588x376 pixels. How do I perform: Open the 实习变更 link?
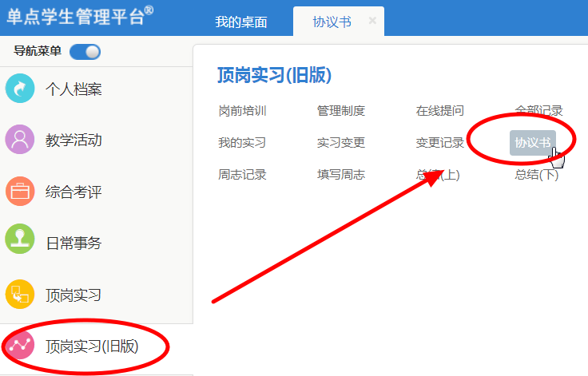[x=341, y=143]
